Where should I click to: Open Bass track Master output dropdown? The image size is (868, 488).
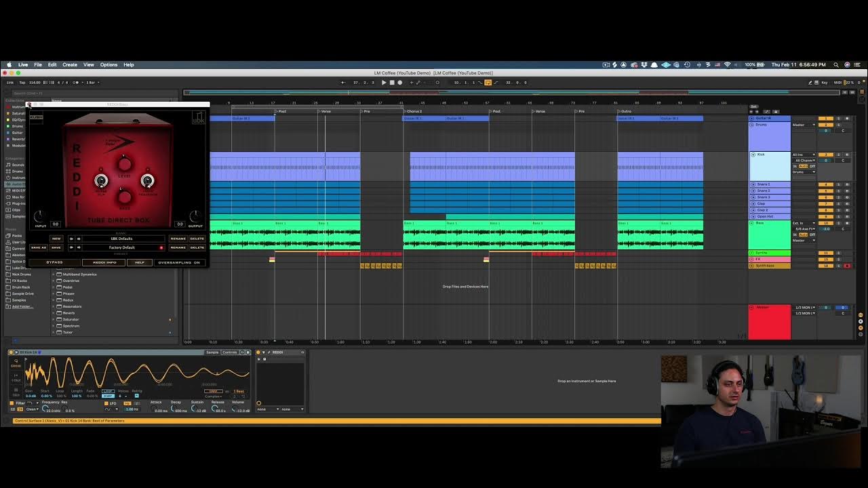tap(804, 240)
